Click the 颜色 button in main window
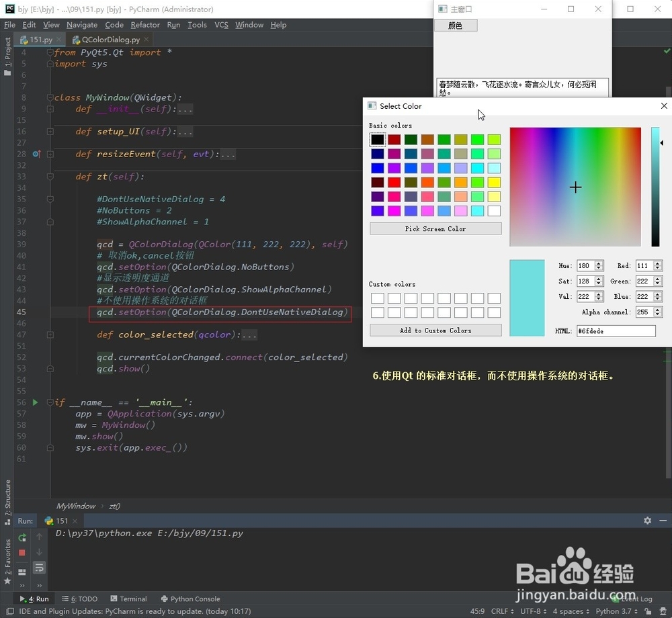 coord(456,26)
